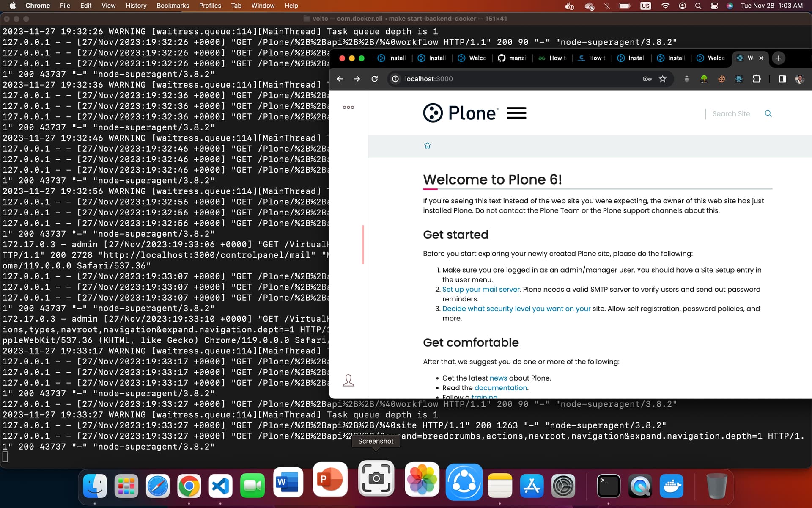Click the home breadcrumb icon
Screen dimensions: 812x508
pos(427,146)
